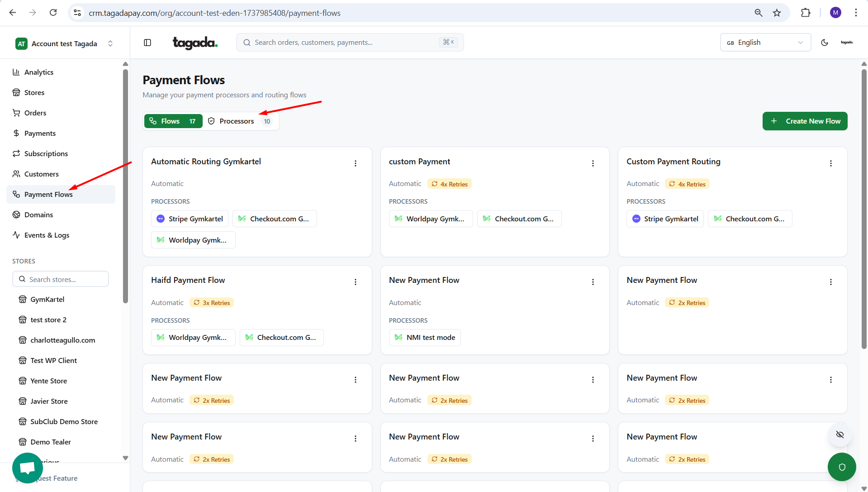Viewport: 868px width, 492px height.
Task: Open browser extensions puzzle icon
Action: point(806,13)
